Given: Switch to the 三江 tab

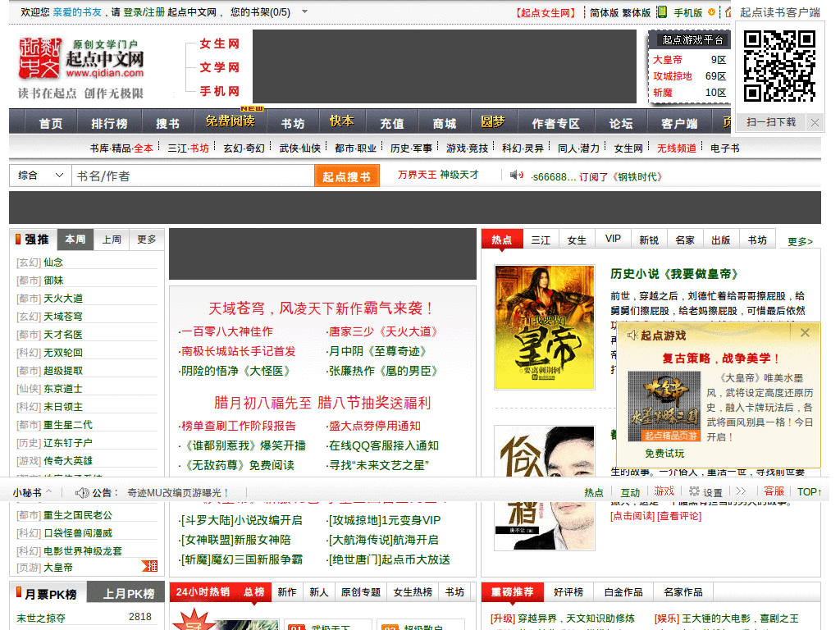Looking at the screenshot, I should pos(541,240).
